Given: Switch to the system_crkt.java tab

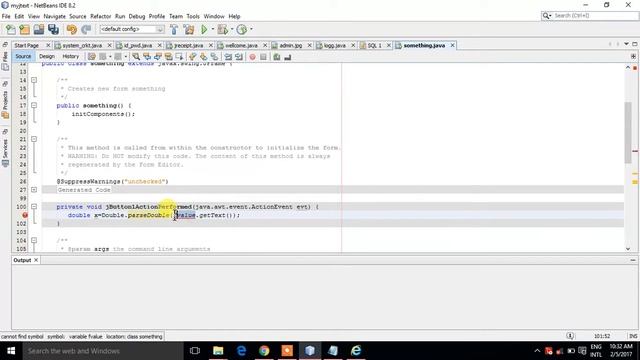Looking at the screenshot, I should [82, 45].
